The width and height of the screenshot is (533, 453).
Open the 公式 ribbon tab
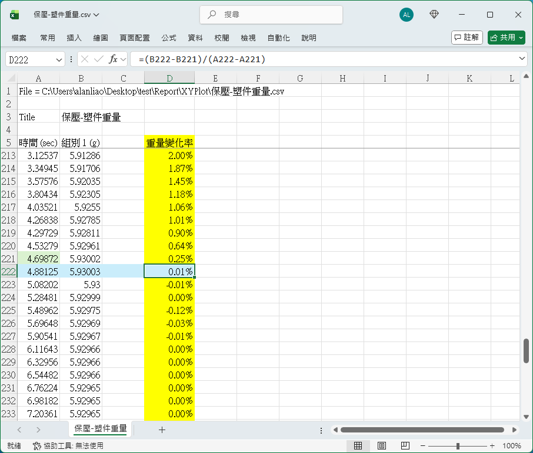pyautogui.click(x=169, y=38)
